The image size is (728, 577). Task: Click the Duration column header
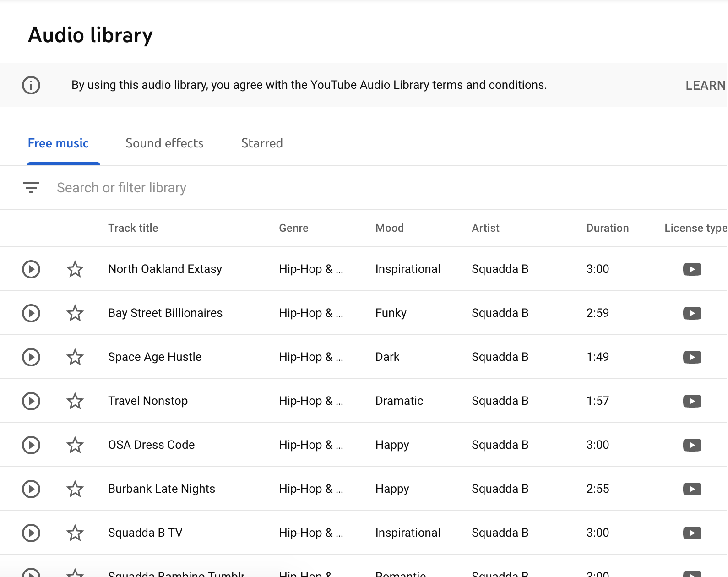click(x=607, y=228)
